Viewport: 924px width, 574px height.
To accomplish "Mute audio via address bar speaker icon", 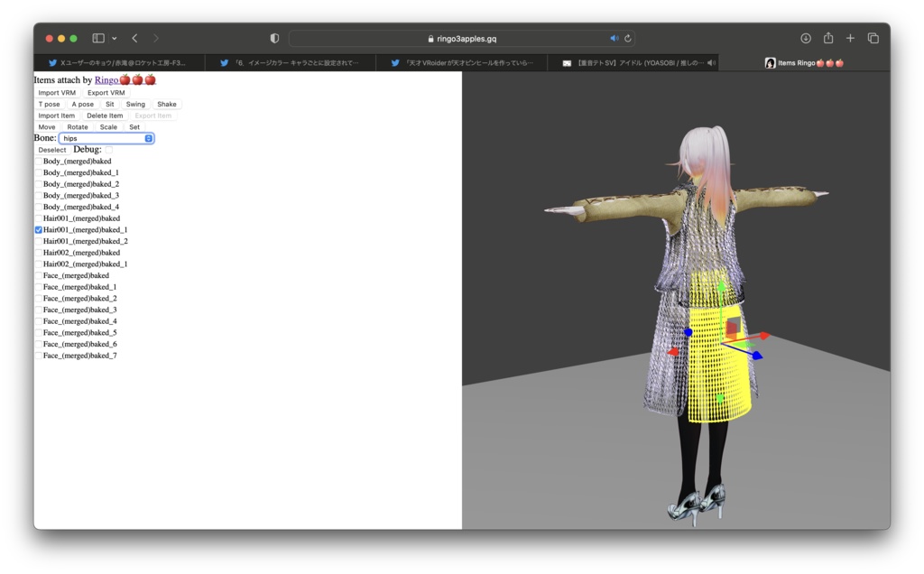I will [x=614, y=39].
